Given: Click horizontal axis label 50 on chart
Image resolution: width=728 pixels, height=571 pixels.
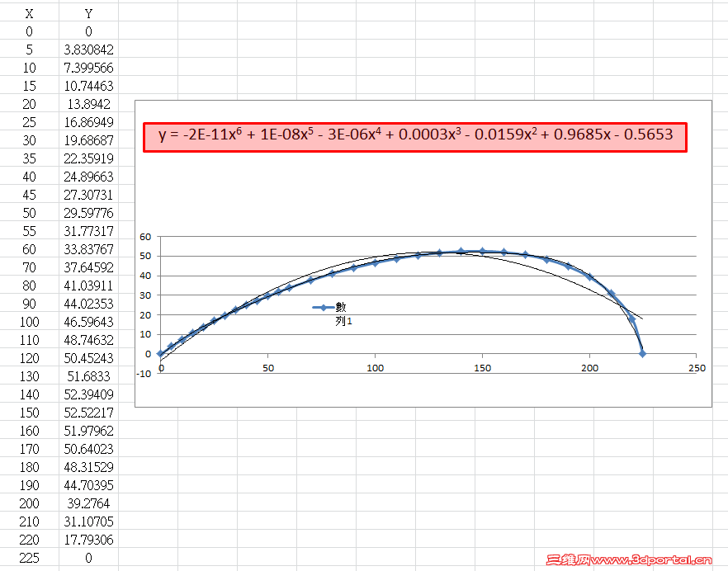Looking at the screenshot, I should [x=268, y=368].
